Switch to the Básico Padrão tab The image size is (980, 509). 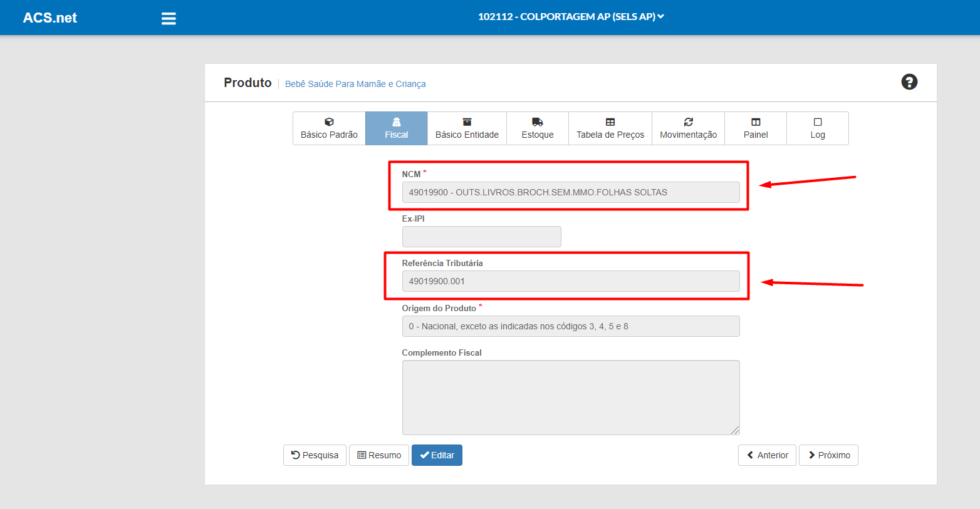pyautogui.click(x=329, y=128)
